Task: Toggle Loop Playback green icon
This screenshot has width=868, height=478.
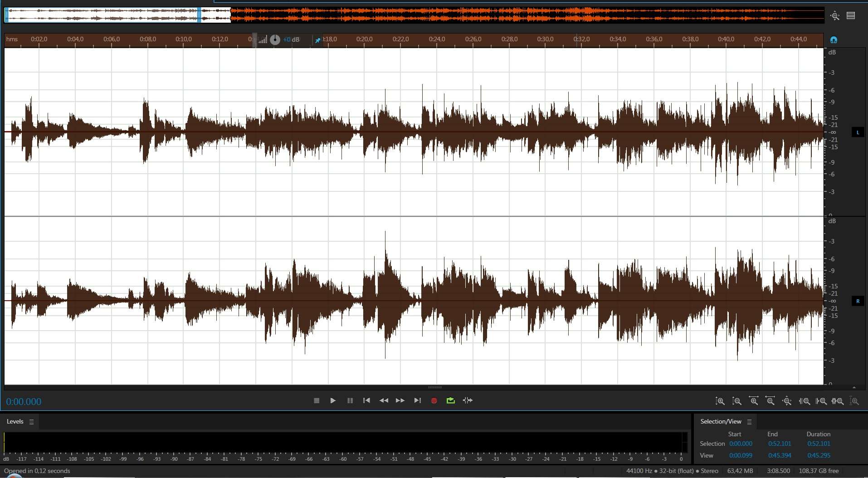Action: tap(450, 400)
